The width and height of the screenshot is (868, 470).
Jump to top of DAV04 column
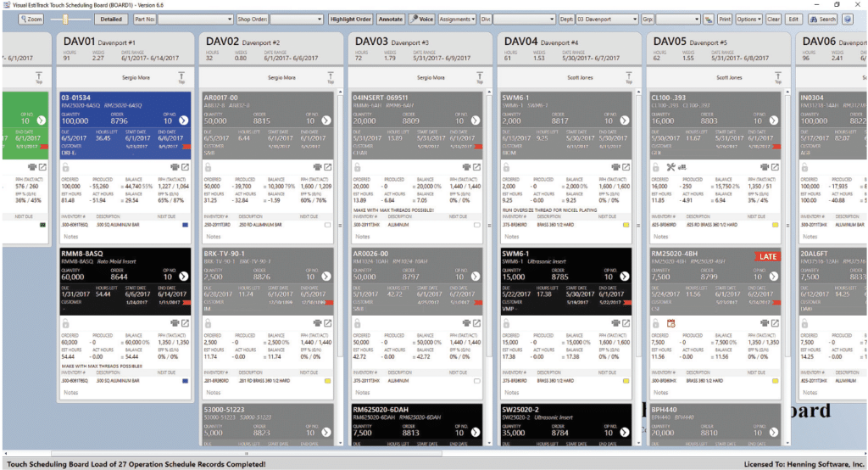(629, 77)
